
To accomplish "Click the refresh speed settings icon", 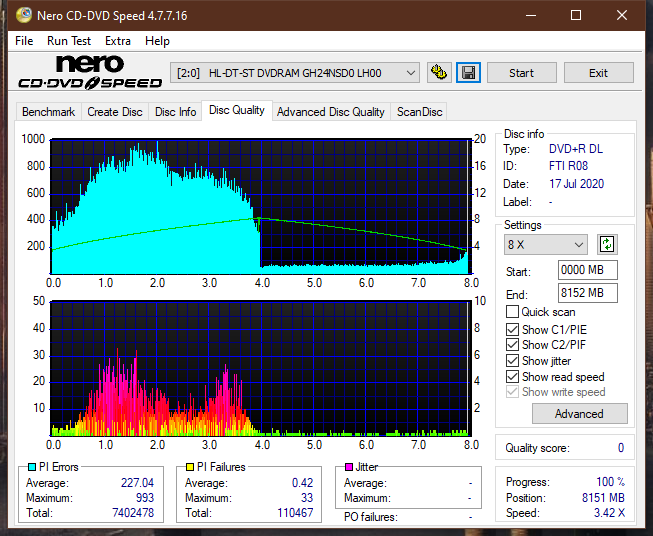I will 607,244.
